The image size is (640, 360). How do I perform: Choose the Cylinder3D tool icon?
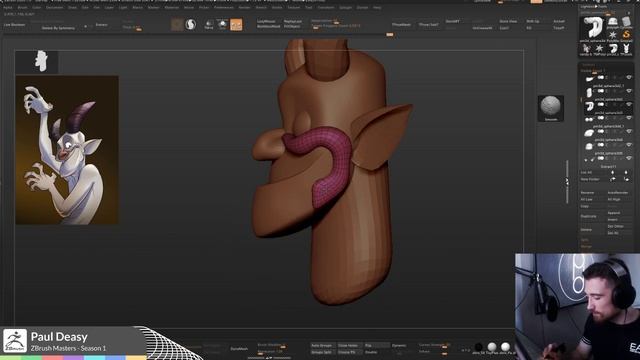coord(626,22)
